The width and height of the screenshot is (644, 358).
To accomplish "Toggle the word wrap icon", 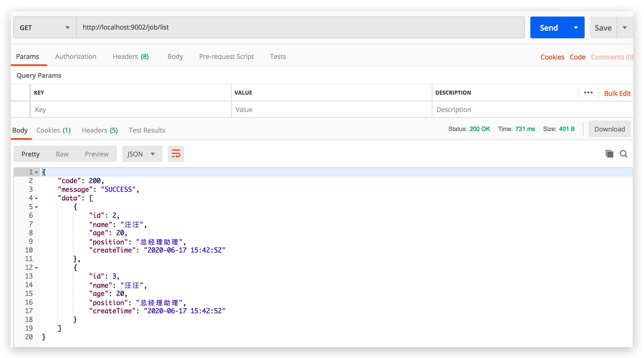I will point(176,154).
